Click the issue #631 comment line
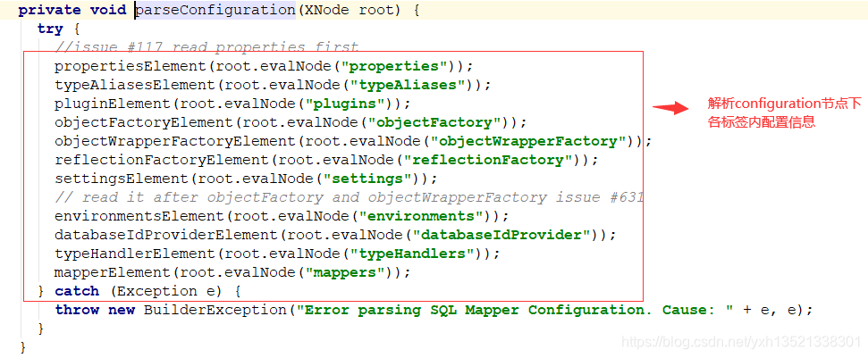This screenshot has width=868, height=358. point(349,197)
